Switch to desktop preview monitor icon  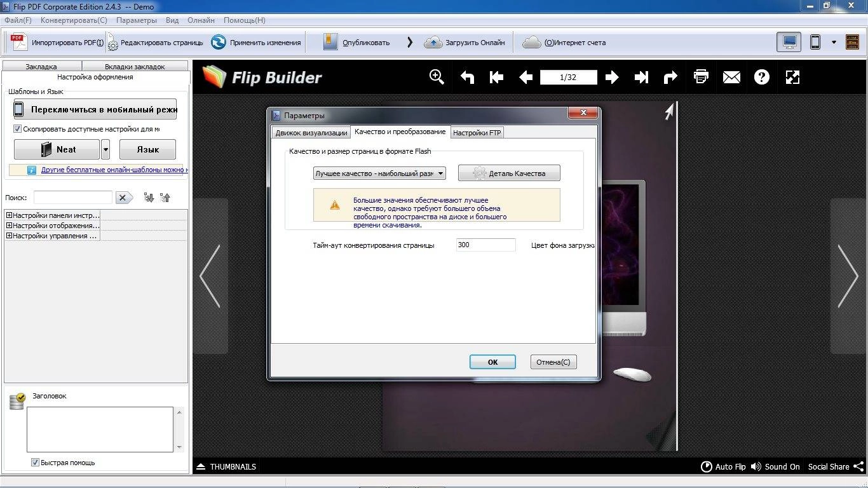(790, 43)
